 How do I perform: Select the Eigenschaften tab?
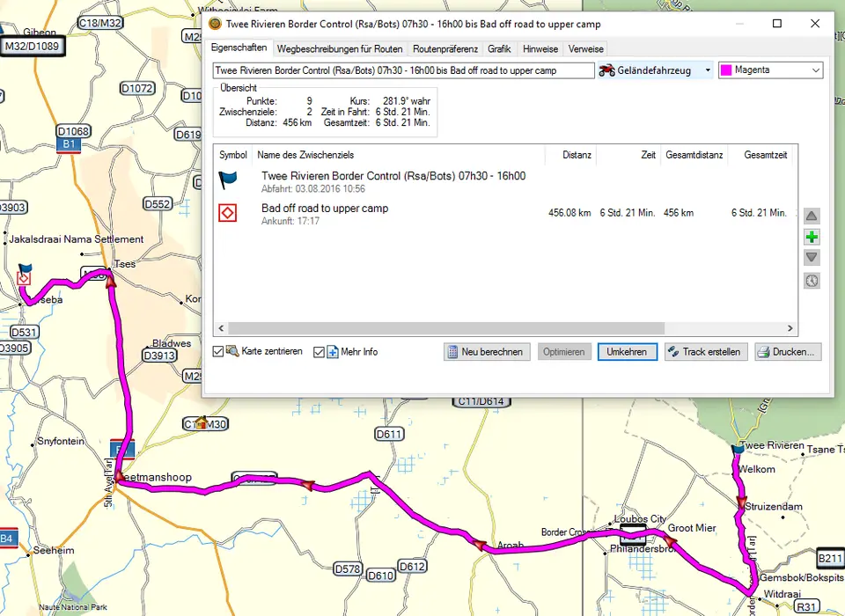click(239, 48)
